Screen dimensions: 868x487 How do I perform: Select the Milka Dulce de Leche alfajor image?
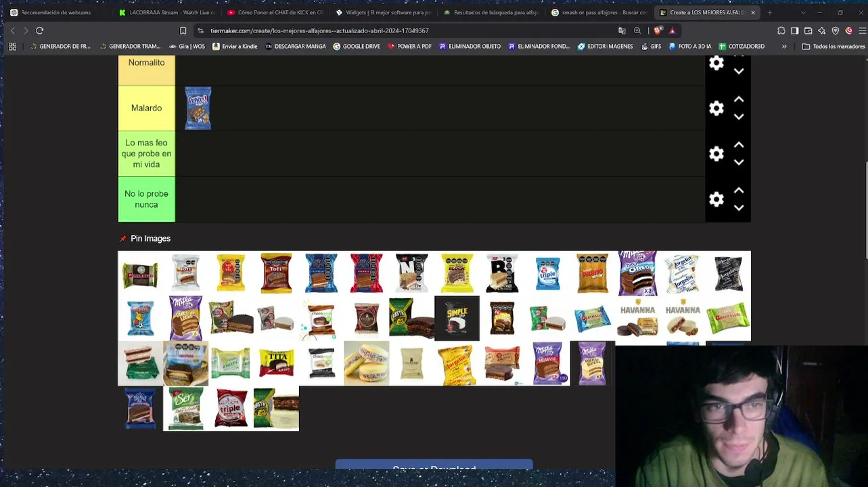pos(185,319)
